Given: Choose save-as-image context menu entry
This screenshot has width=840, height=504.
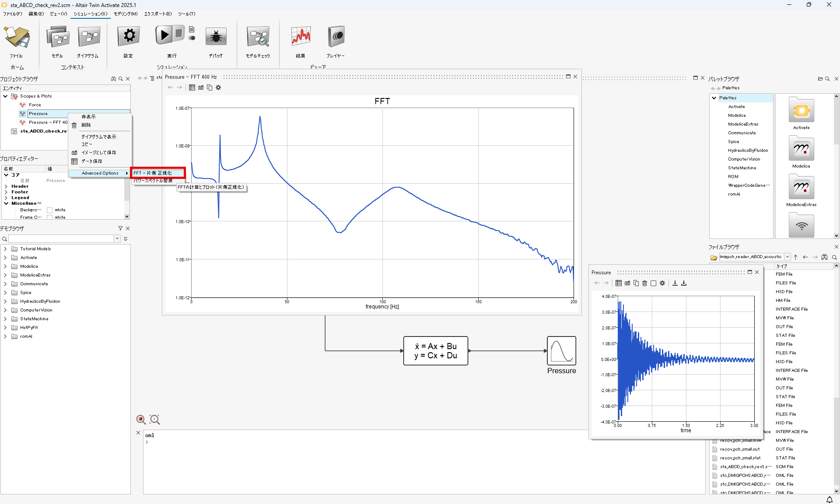Looking at the screenshot, I should pyautogui.click(x=98, y=153).
